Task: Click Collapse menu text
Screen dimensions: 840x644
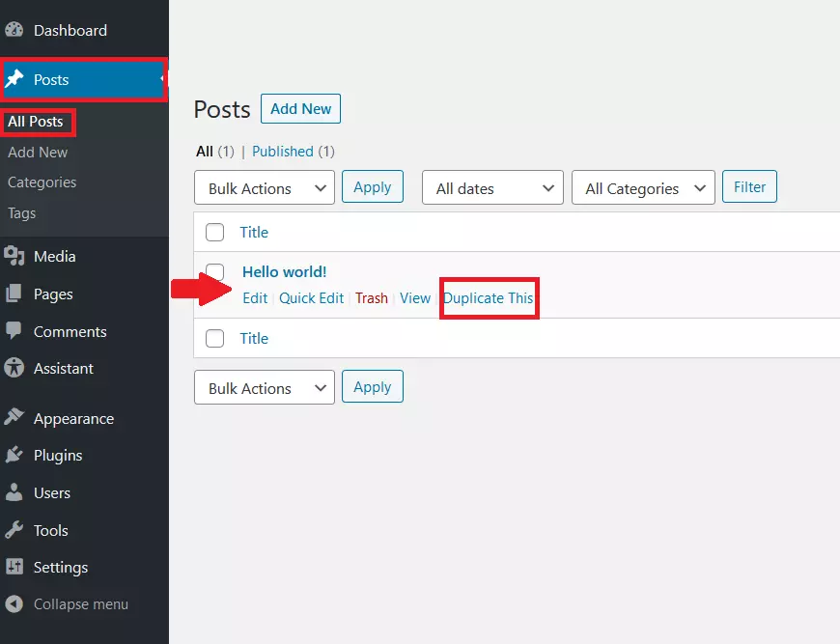Action: click(x=81, y=604)
